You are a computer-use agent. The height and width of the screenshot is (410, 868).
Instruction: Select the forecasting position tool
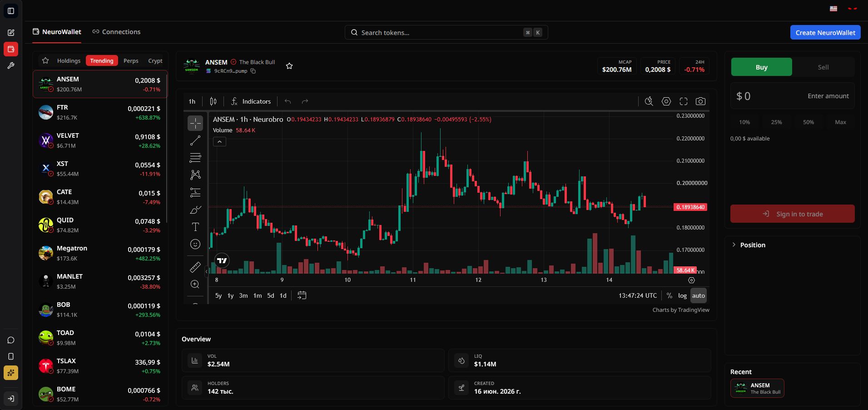195,192
